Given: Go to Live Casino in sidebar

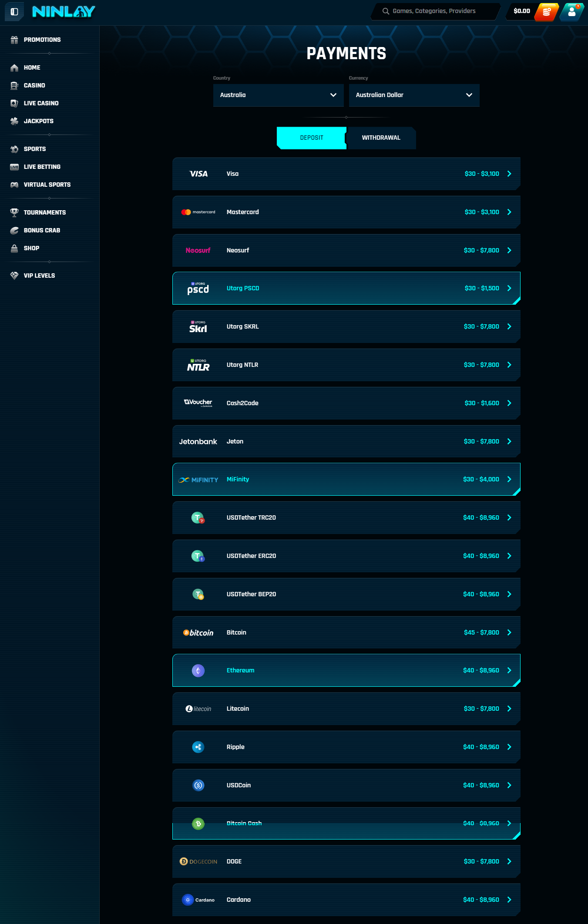Looking at the screenshot, I should (41, 104).
